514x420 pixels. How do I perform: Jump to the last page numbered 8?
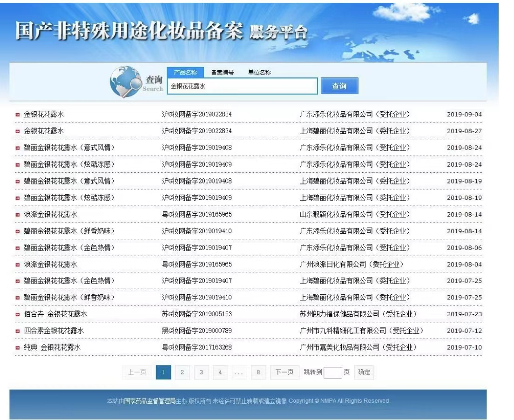[258, 372]
